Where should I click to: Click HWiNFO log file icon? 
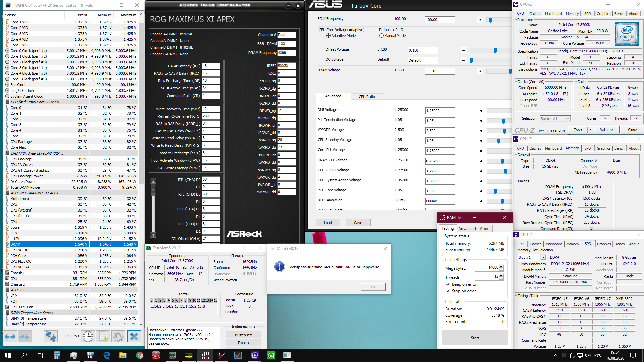pos(103,336)
